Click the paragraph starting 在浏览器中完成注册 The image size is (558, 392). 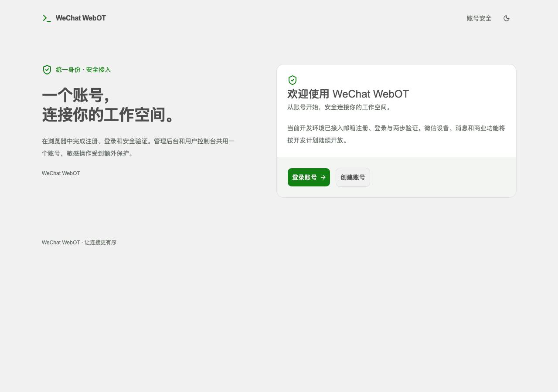pos(138,147)
